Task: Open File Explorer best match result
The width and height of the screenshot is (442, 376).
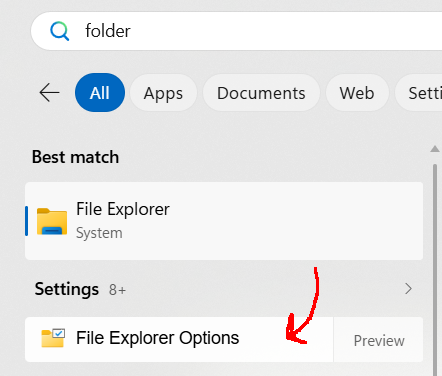Action: 224,221
